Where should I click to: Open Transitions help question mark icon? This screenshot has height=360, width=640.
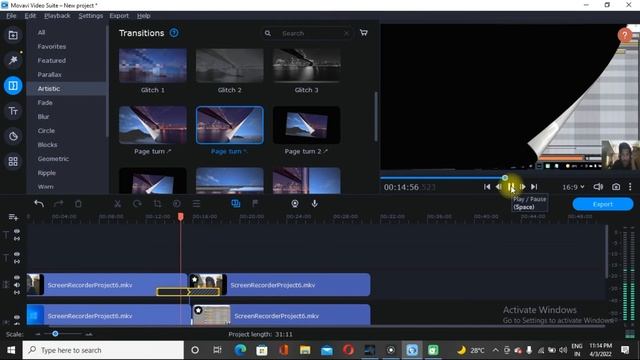pos(174,33)
